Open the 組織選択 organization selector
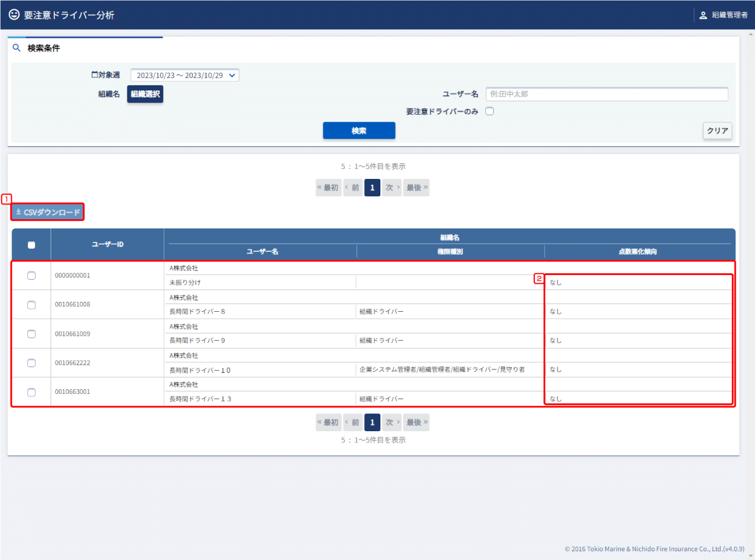This screenshot has height=560, width=755. click(145, 94)
